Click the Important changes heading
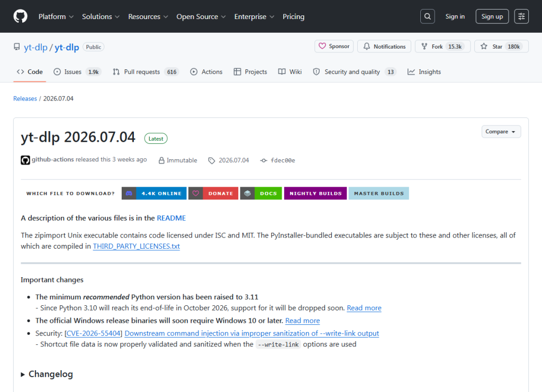Viewport: 542px width, 392px height. pos(52,280)
